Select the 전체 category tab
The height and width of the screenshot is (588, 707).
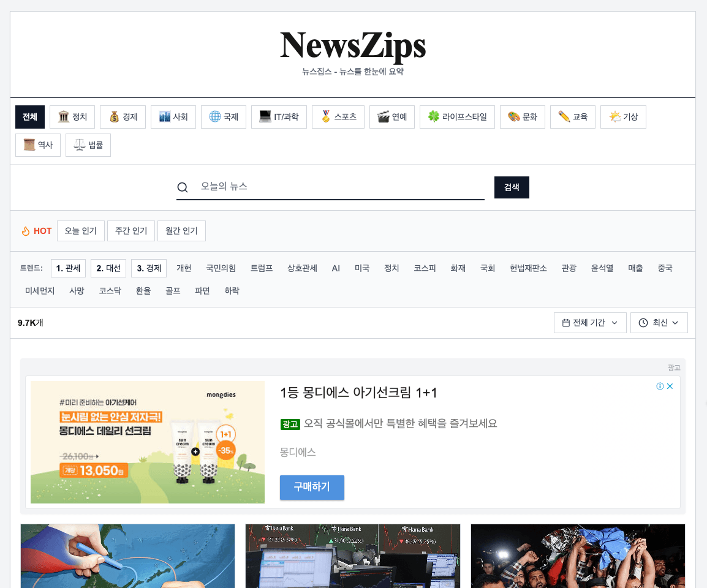30,117
